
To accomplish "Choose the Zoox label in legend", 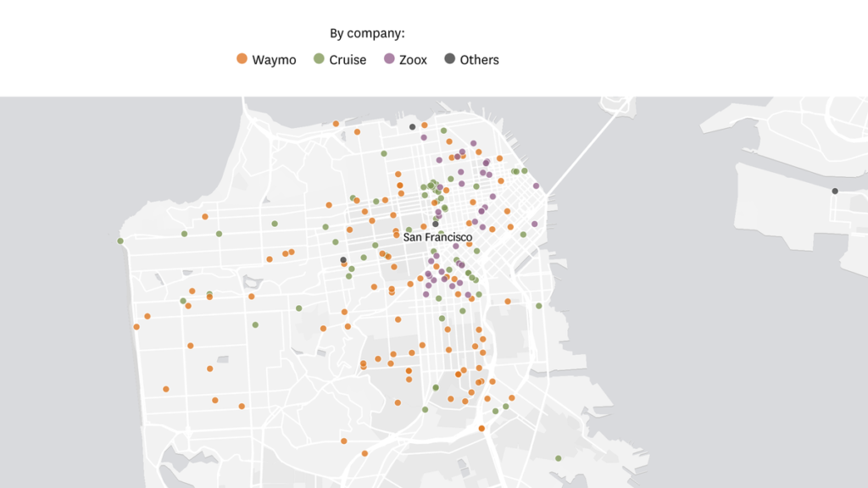I will pyautogui.click(x=413, y=60).
